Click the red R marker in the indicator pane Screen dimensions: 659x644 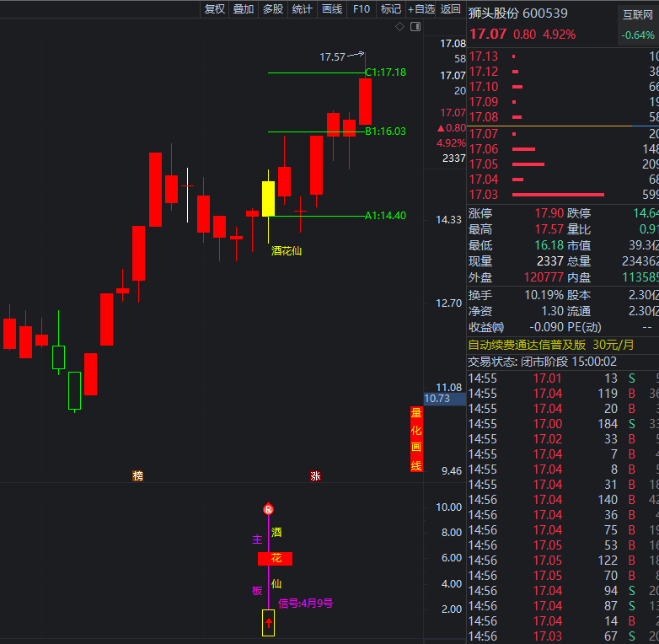click(269, 509)
